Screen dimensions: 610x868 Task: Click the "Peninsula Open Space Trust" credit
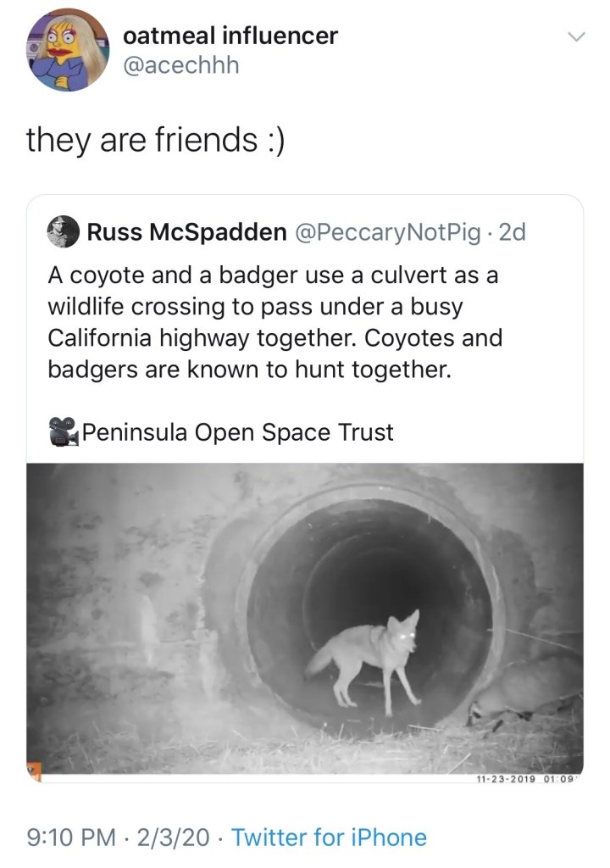(237, 432)
